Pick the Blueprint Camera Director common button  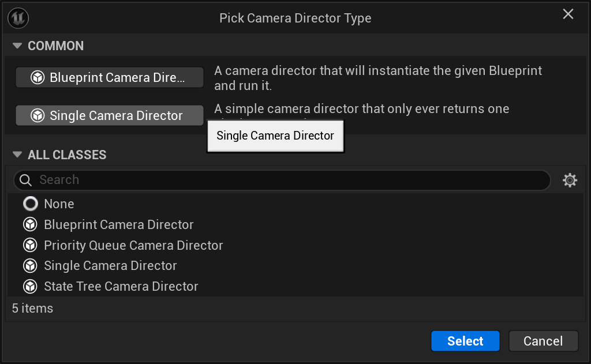[110, 77]
